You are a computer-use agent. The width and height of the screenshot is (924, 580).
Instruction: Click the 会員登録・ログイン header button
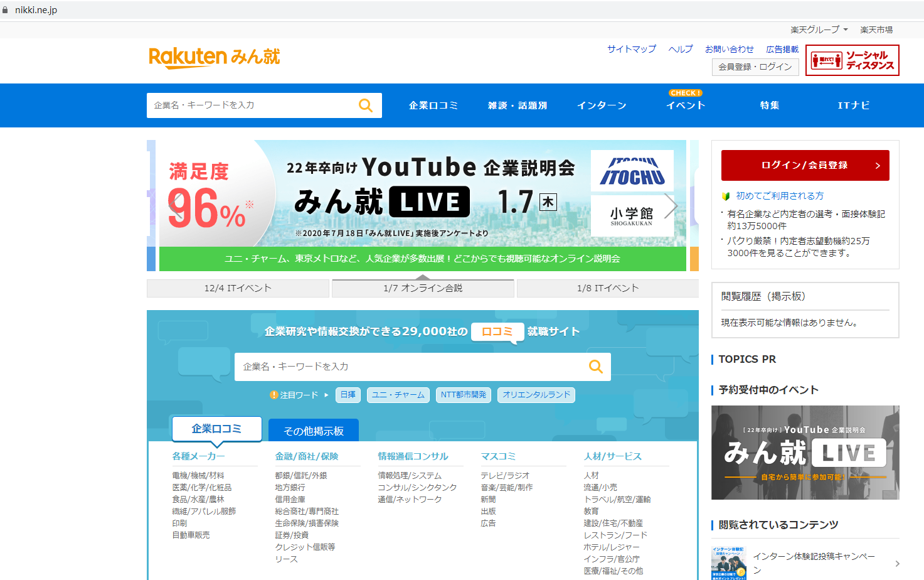[755, 67]
